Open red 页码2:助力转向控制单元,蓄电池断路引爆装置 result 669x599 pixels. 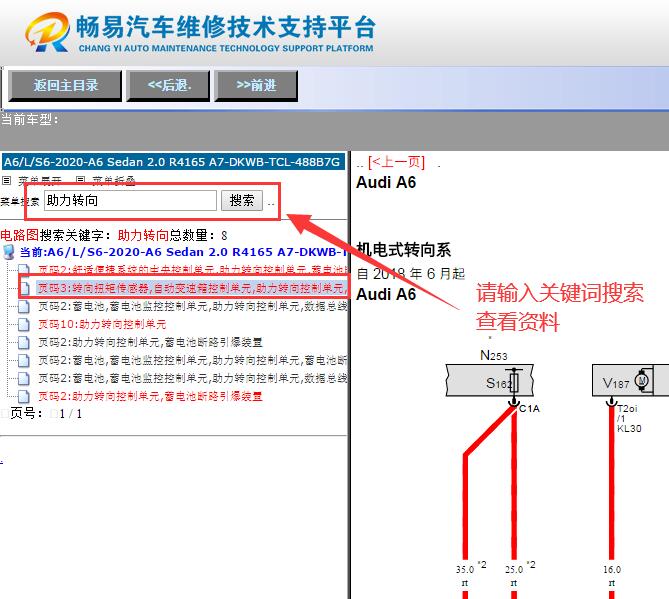click(150, 397)
